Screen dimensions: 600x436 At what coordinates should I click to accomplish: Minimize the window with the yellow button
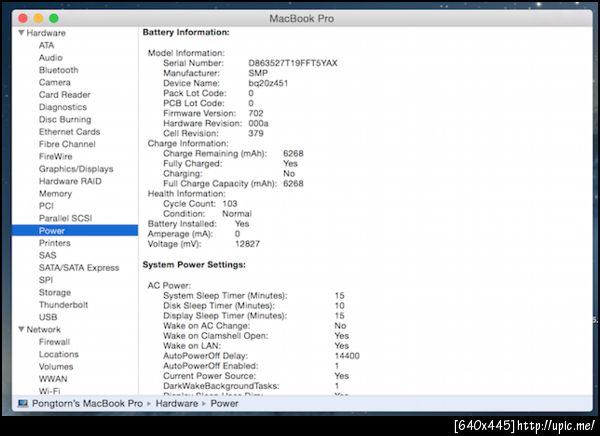coord(38,18)
